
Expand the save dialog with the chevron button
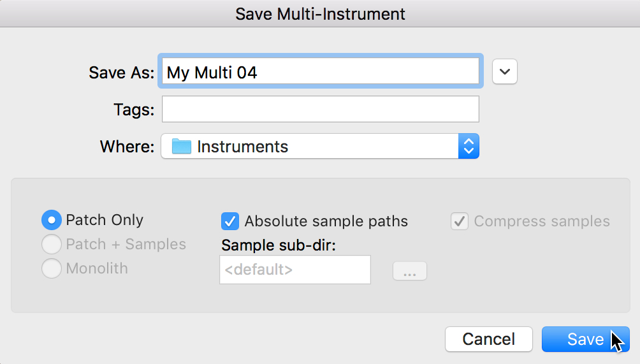(x=505, y=72)
